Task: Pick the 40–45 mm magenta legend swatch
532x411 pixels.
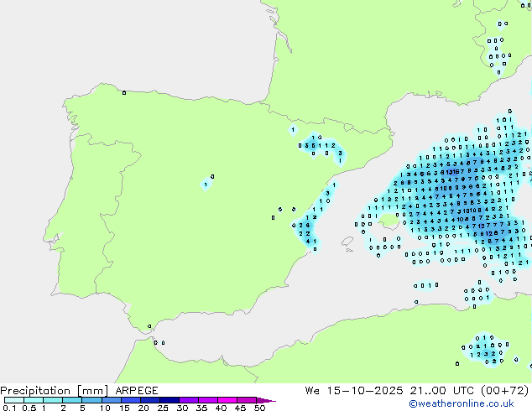Action: click(227, 400)
